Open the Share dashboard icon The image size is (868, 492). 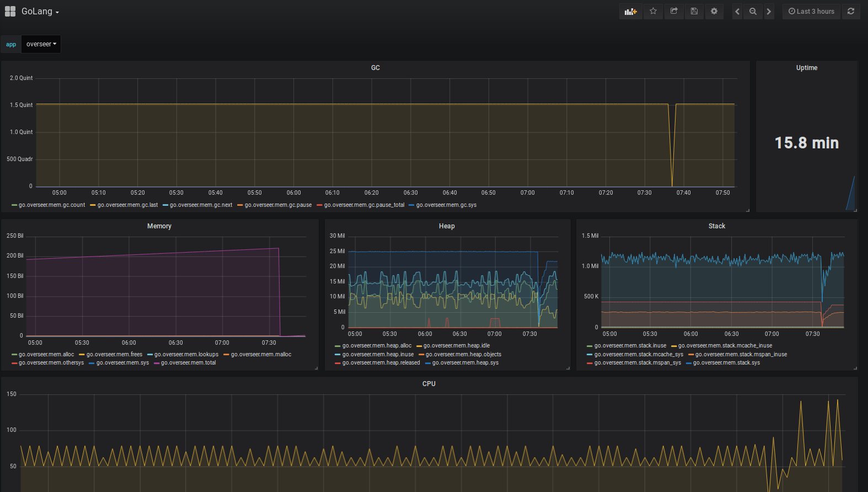[x=673, y=12]
